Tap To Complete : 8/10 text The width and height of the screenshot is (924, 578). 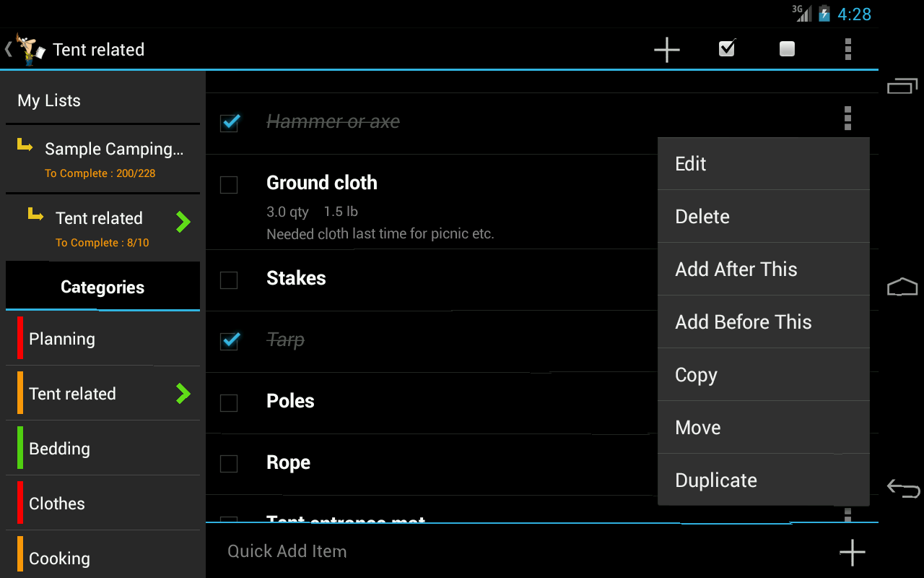coord(103,243)
